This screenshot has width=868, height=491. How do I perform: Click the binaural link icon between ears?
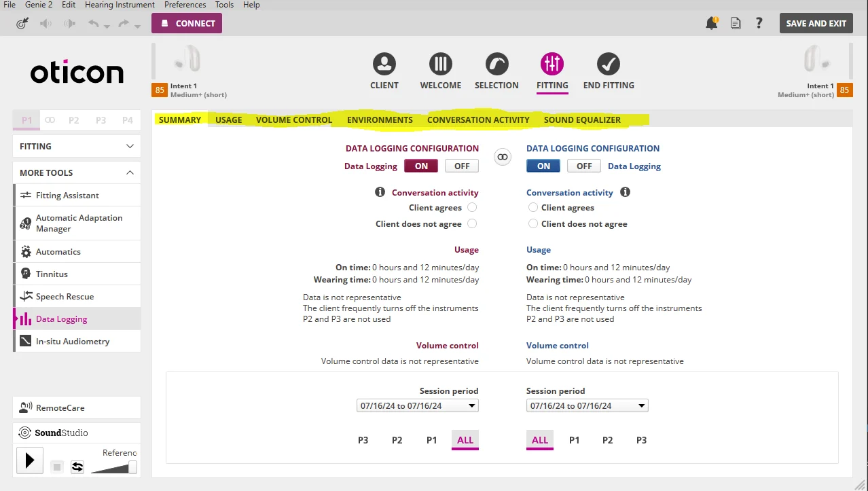[503, 157]
